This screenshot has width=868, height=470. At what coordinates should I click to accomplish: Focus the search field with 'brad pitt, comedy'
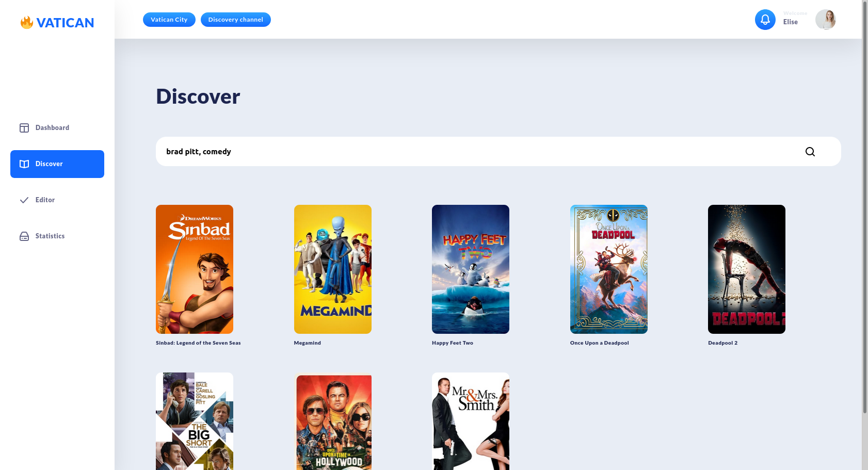click(499, 152)
